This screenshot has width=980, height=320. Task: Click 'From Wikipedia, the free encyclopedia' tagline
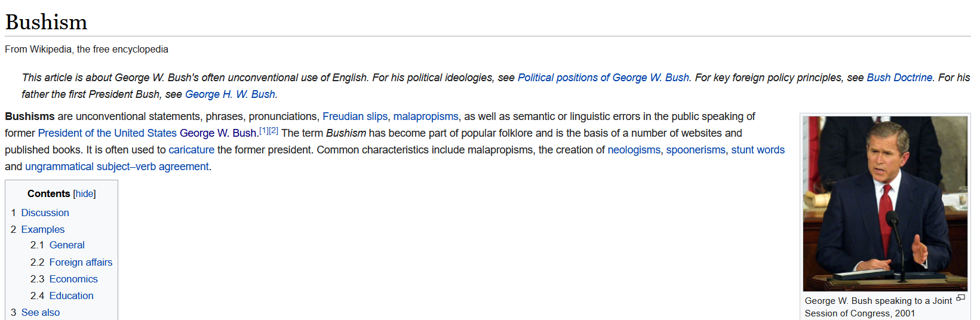[x=87, y=49]
